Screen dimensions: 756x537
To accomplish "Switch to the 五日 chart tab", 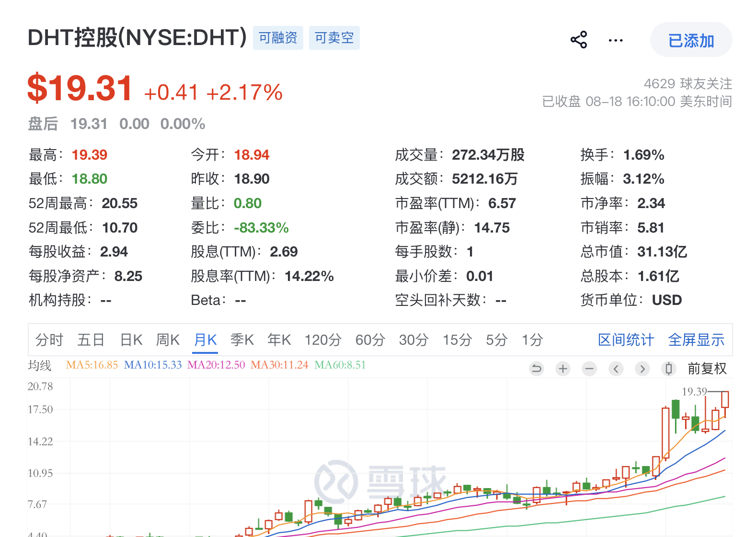I will 91,340.
